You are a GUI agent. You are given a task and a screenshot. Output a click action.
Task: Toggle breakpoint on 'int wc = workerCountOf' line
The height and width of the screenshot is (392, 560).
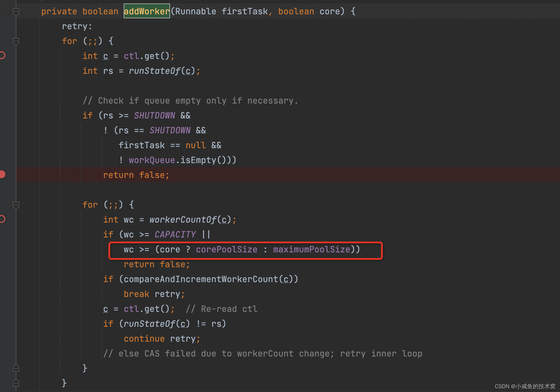2,219
